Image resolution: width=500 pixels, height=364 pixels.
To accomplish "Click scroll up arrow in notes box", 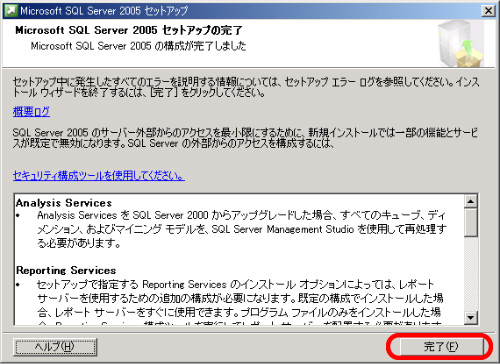I will click(471, 201).
